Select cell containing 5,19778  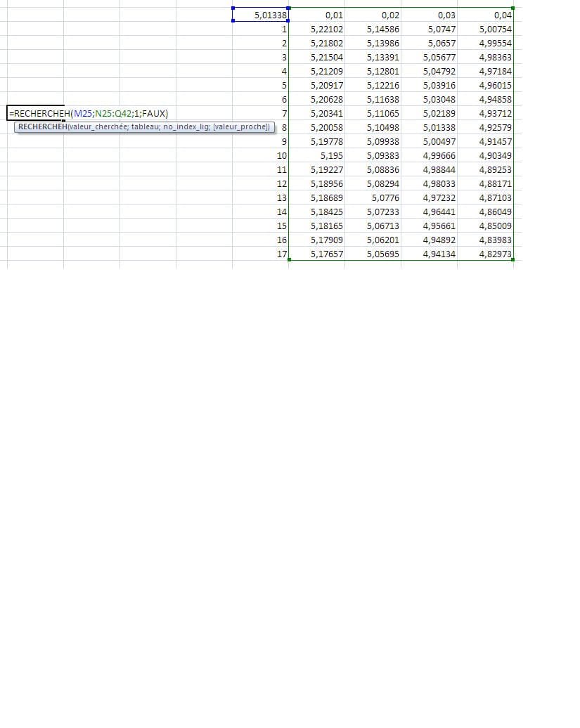pos(316,141)
